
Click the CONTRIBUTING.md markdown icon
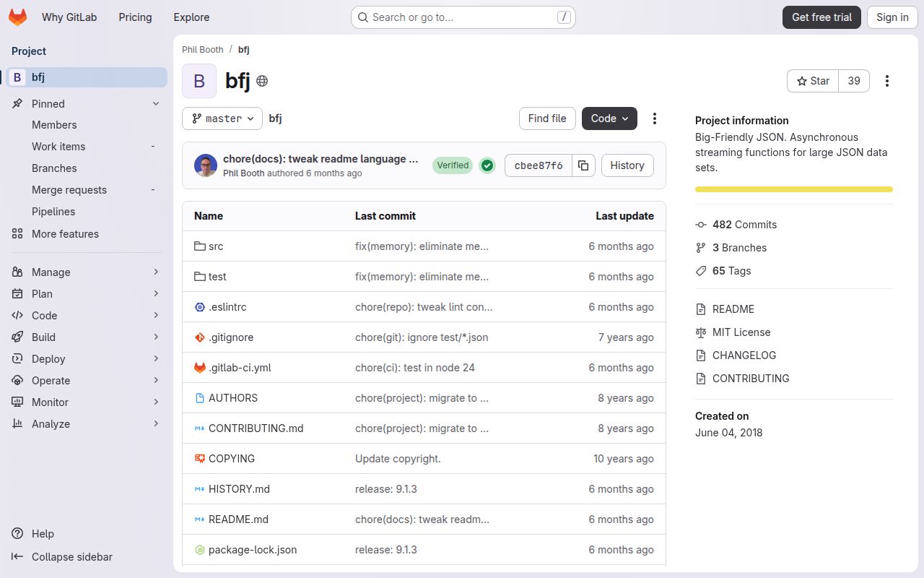[x=200, y=428]
